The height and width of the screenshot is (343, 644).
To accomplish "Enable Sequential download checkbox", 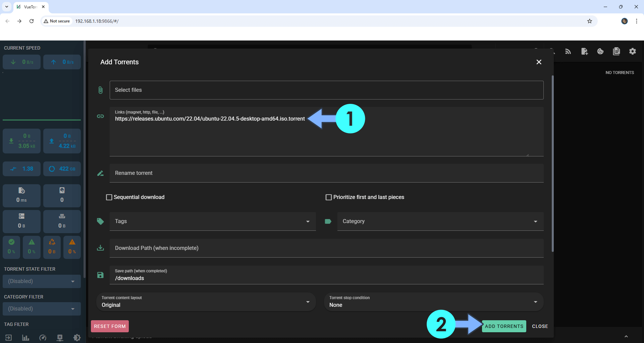I will (109, 197).
